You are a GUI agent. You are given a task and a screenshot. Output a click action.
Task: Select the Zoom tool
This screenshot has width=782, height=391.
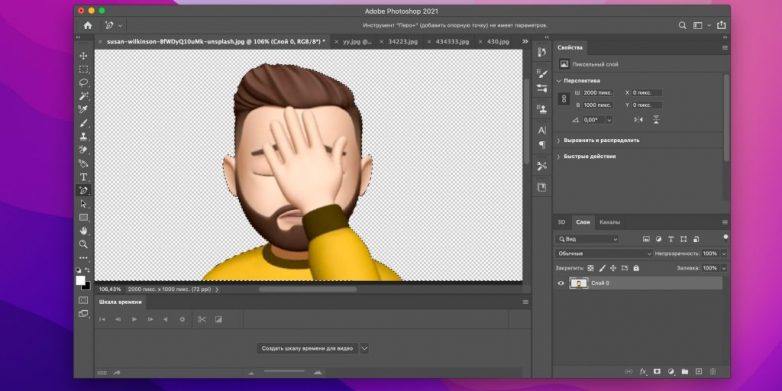[x=83, y=244]
